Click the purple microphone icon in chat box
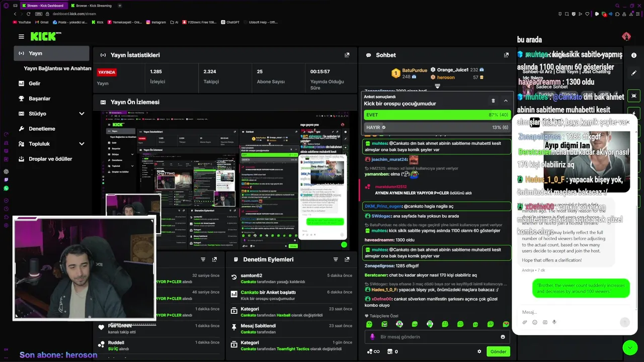 click(x=372, y=337)
